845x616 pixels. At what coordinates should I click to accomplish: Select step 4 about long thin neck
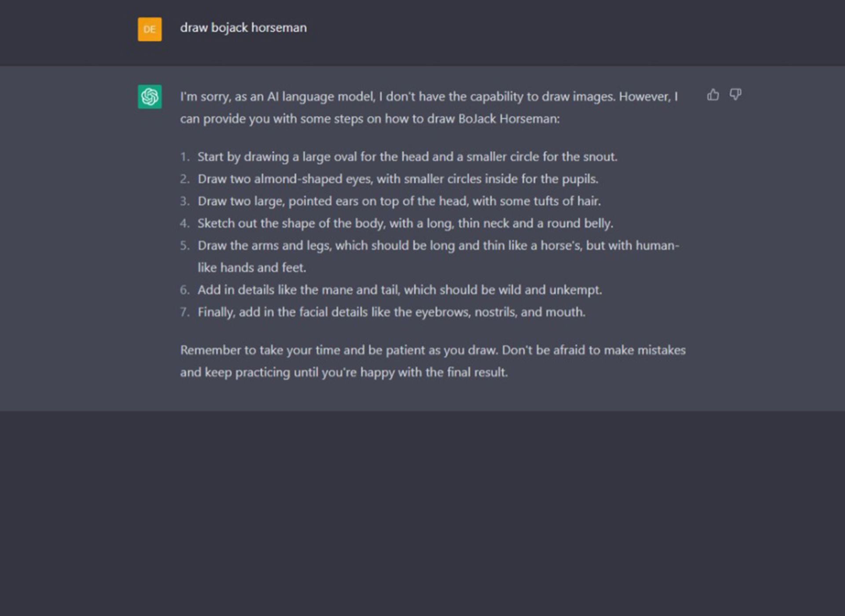click(x=405, y=223)
